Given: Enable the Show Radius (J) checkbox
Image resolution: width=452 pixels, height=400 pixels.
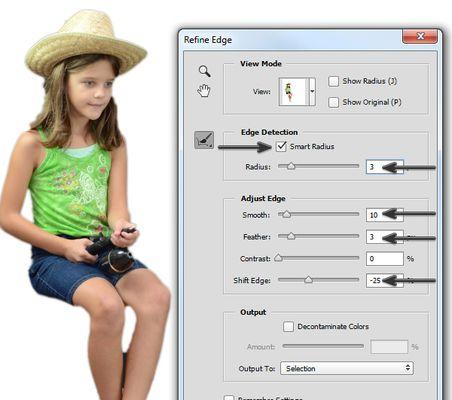Looking at the screenshot, I should click(333, 81).
